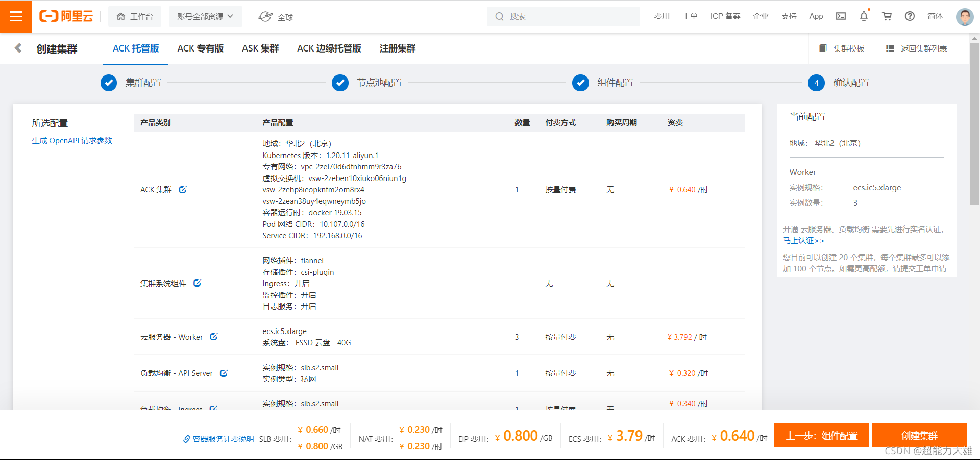Viewport: 980px width, 460px height.
Task: Select the Pod 网络 CIDR 10.107.0.0/16 text
Action: pos(313,224)
